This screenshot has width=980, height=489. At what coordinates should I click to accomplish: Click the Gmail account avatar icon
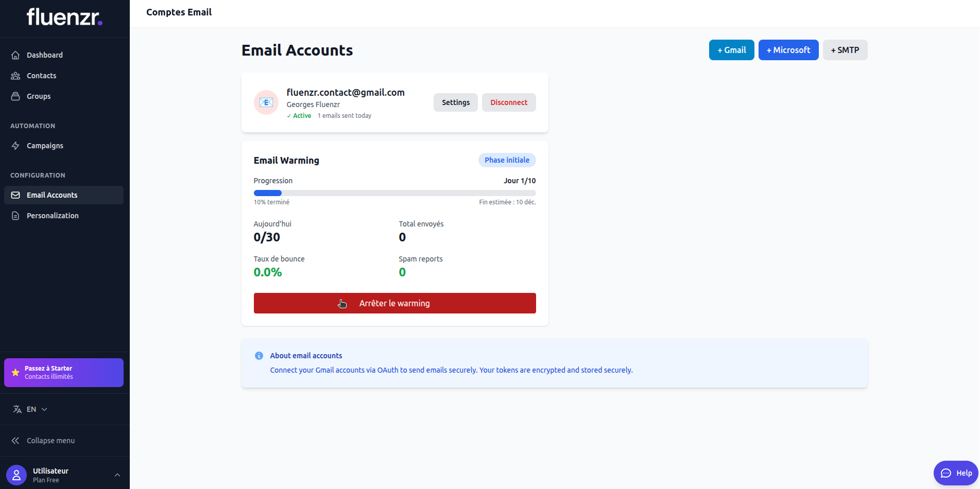click(x=266, y=102)
